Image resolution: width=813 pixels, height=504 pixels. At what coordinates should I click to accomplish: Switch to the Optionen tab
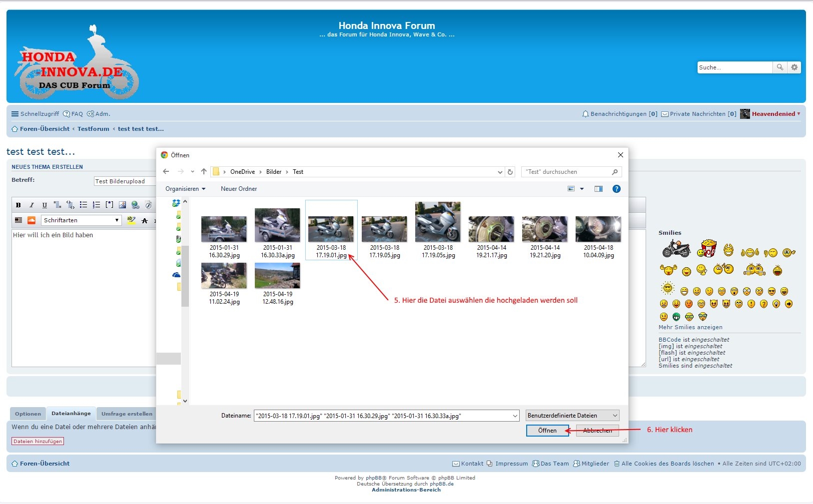pyautogui.click(x=28, y=414)
